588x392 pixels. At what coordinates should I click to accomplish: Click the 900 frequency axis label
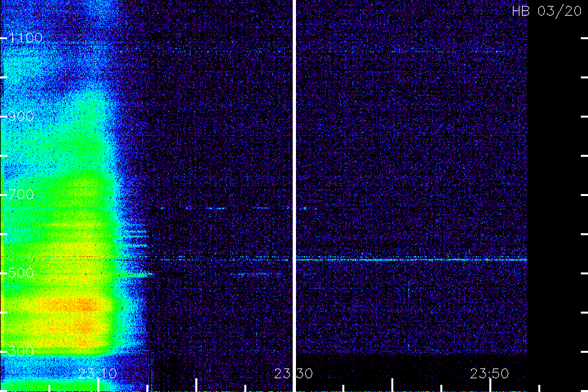coord(21,116)
